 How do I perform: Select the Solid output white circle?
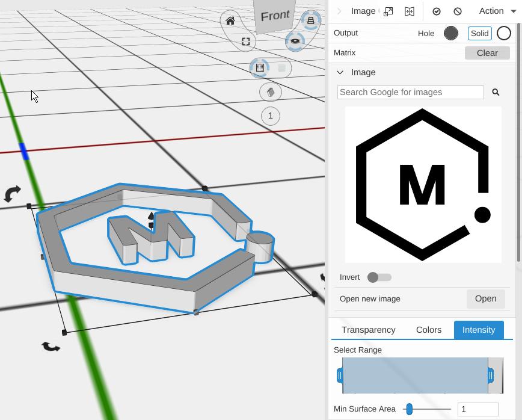tap(504, 34)
